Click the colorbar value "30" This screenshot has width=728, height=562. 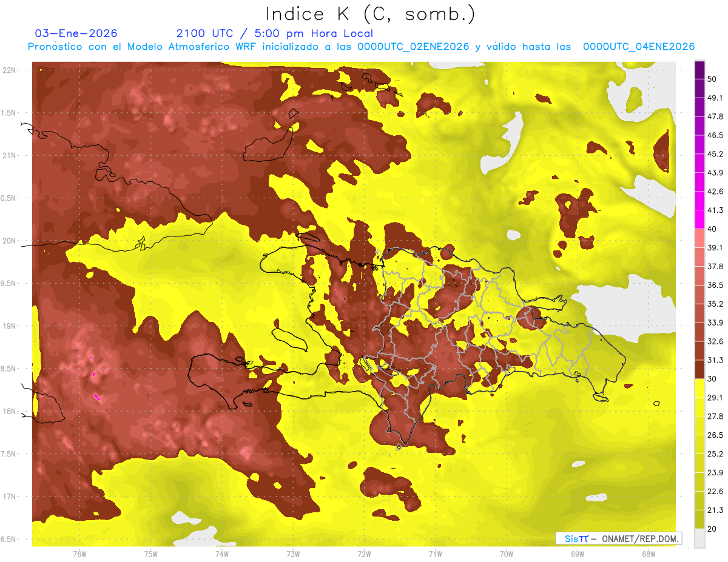(713, 379)
